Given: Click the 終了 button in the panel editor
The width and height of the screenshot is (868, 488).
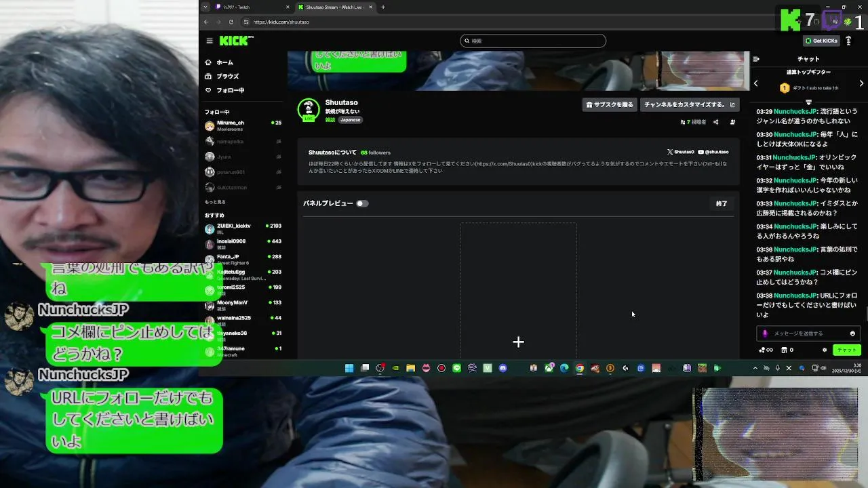Looking at the screenshot, I should coord(722,203).
